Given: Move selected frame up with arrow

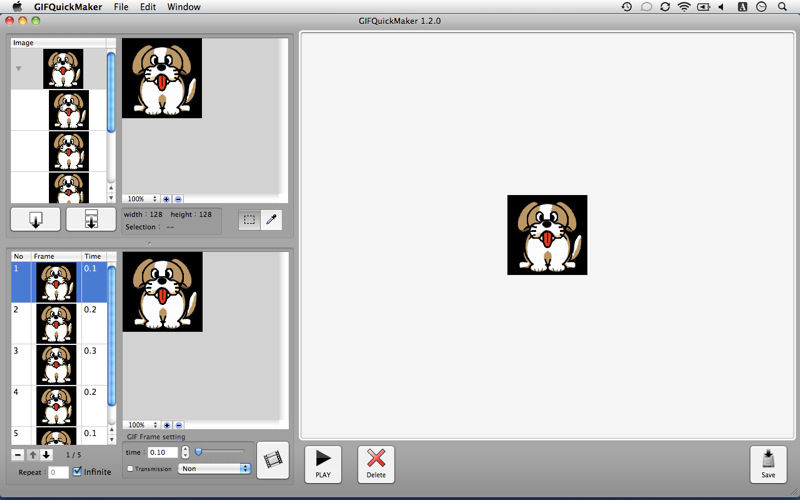Looking at the screenshot, I should (32, 455).
